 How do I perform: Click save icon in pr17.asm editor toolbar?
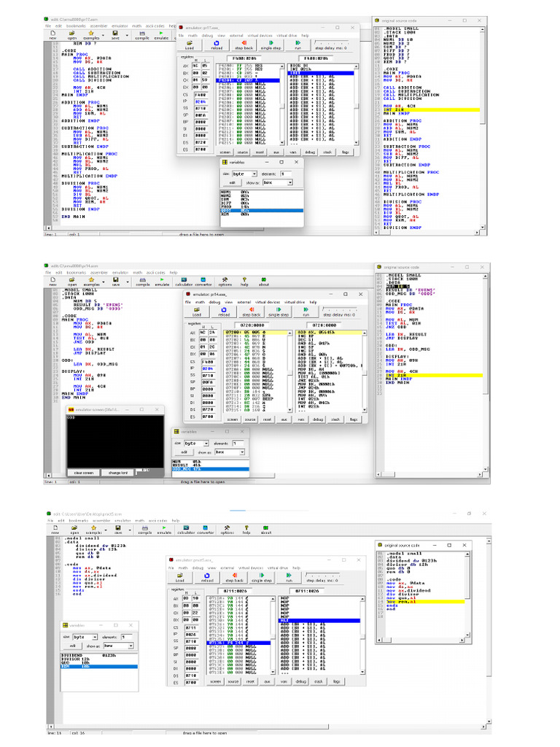(x=114, y=34)
